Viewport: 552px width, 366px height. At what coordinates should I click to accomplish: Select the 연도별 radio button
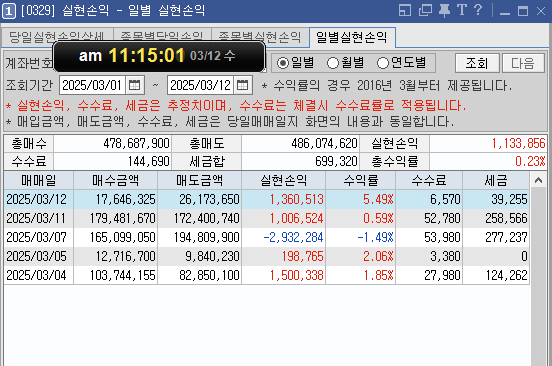[383, 63]
